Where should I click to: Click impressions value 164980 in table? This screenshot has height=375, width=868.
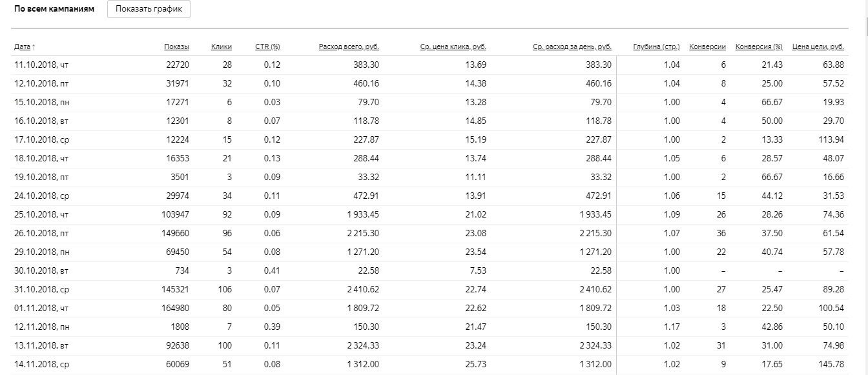[x=175, y=309]
